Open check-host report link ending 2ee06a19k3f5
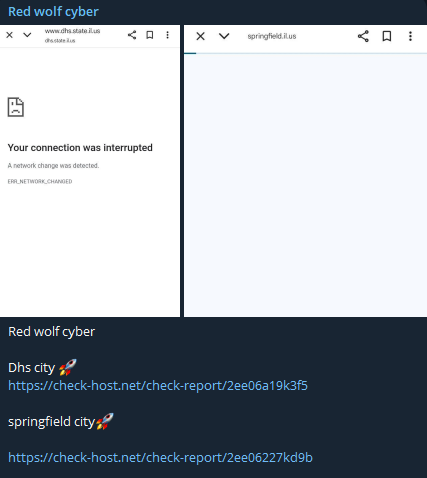The width and height of the screenshot is (427, 478). 158,386
